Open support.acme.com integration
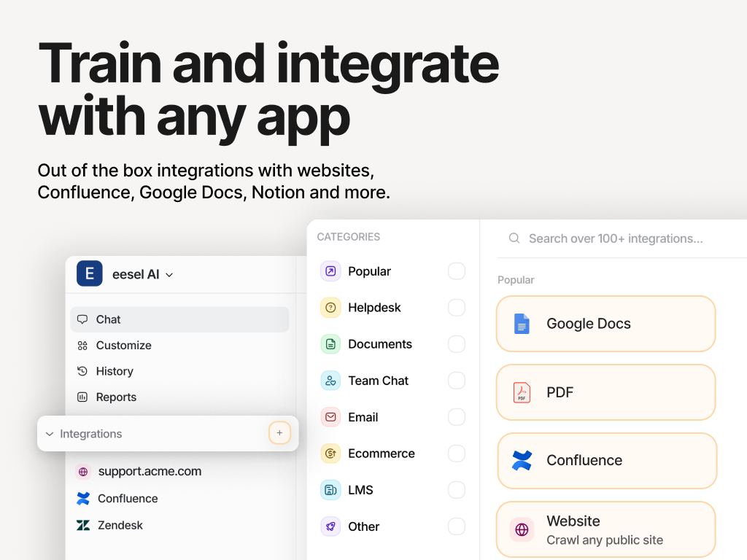747x560 pixels. point(150,471)
